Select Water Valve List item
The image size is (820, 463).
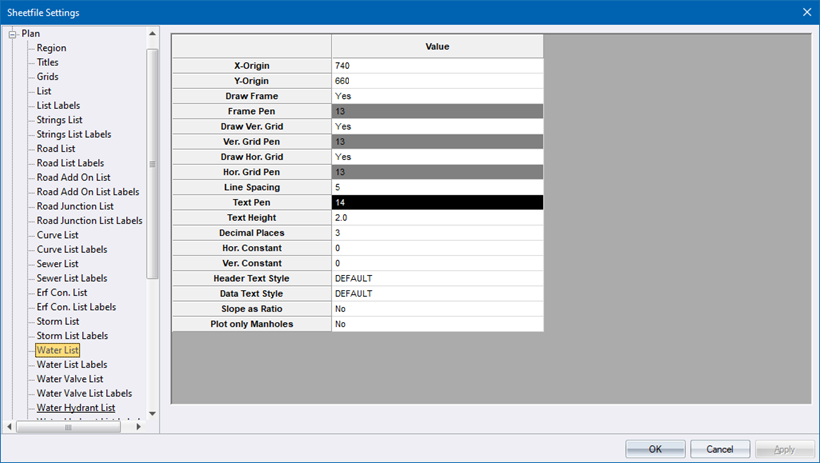click(x=69, y=379)
